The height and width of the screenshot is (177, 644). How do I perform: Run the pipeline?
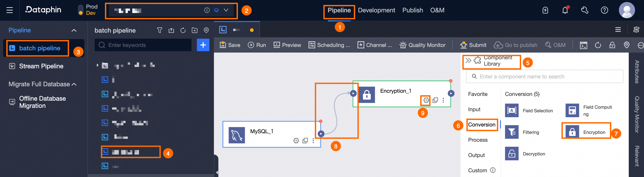click(x=257, y=45)
